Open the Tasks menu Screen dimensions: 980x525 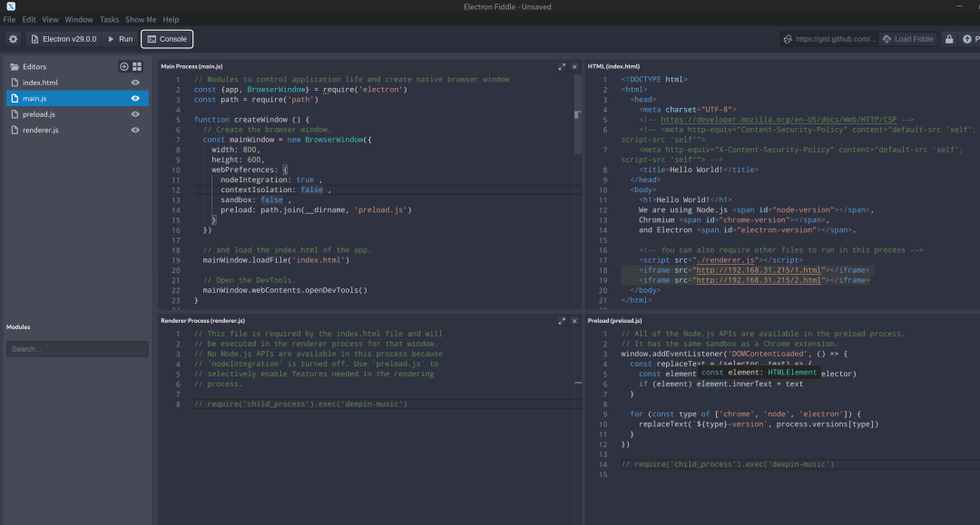point(109,19)
